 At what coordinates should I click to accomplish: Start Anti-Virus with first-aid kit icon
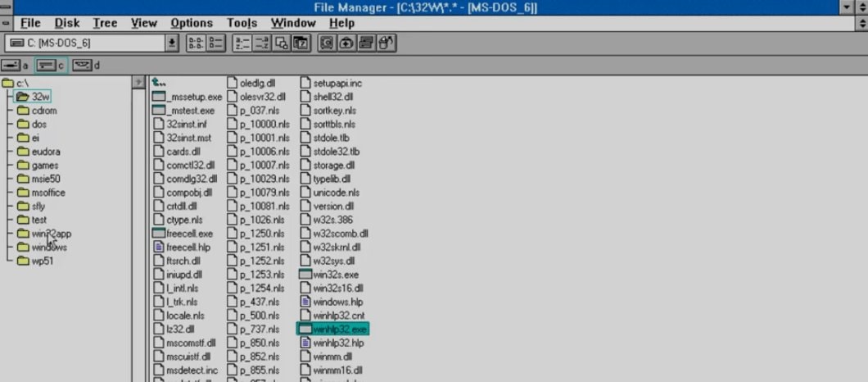[346, 43]
